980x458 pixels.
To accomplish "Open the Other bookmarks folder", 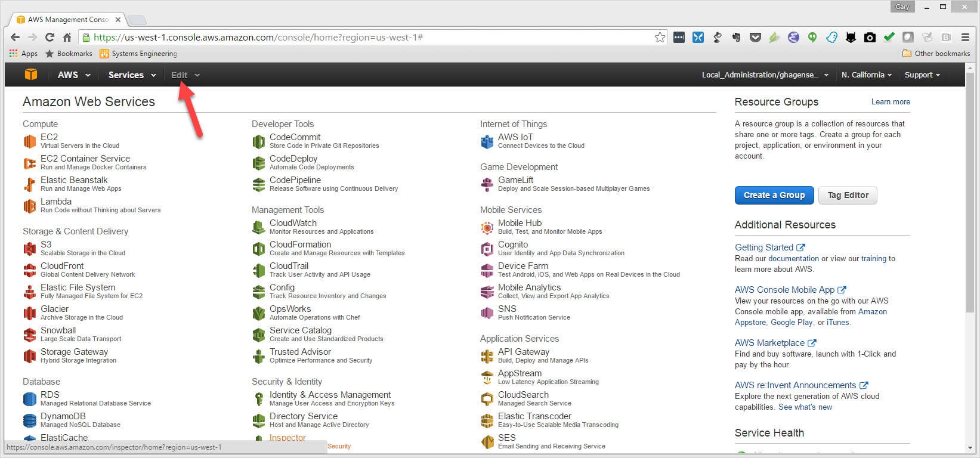I will [x=936, y=54].
